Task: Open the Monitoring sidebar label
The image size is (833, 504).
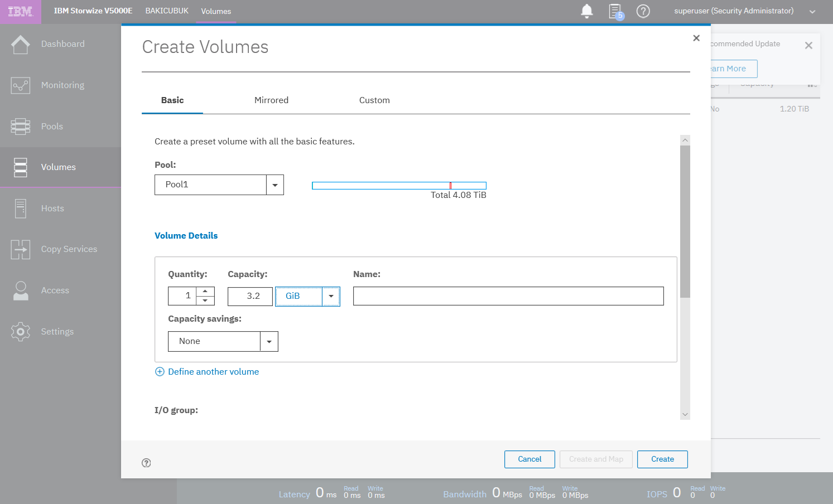Action: pos(63,85)
